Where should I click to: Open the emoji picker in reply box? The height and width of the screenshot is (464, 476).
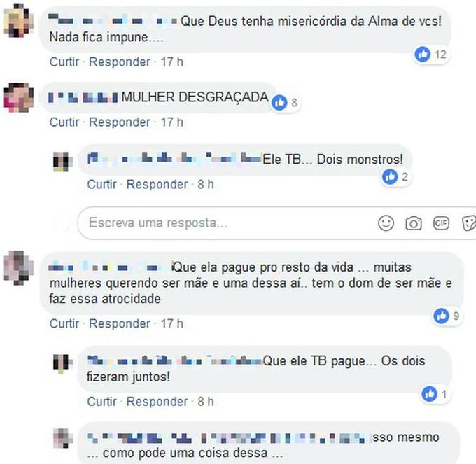pos(386,223)
